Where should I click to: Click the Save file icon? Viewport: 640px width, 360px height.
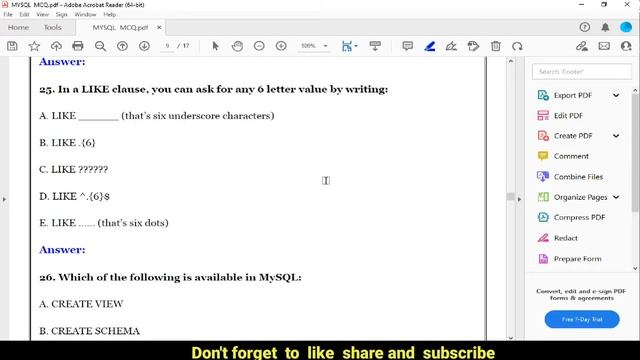pos(12,46)
